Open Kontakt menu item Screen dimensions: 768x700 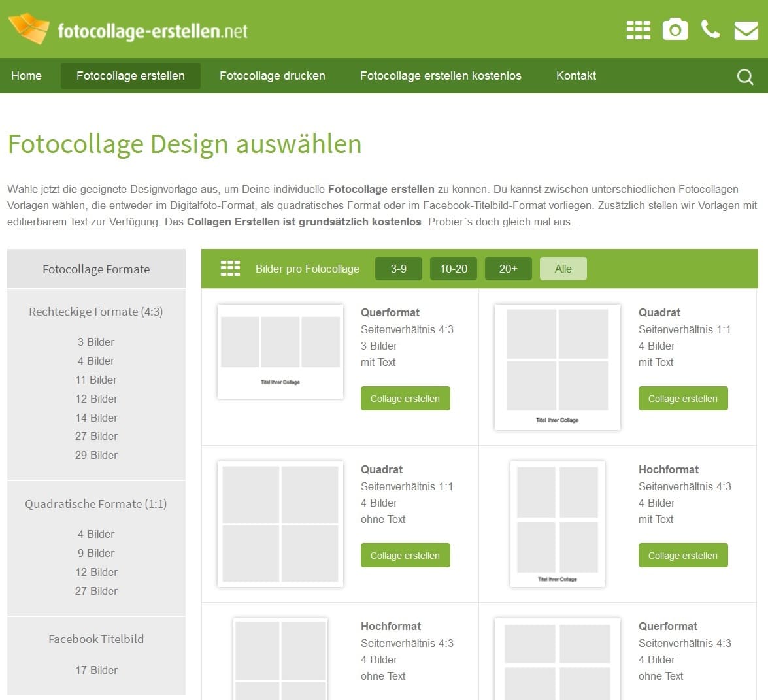pyautogui.click(x=576, y=76)
